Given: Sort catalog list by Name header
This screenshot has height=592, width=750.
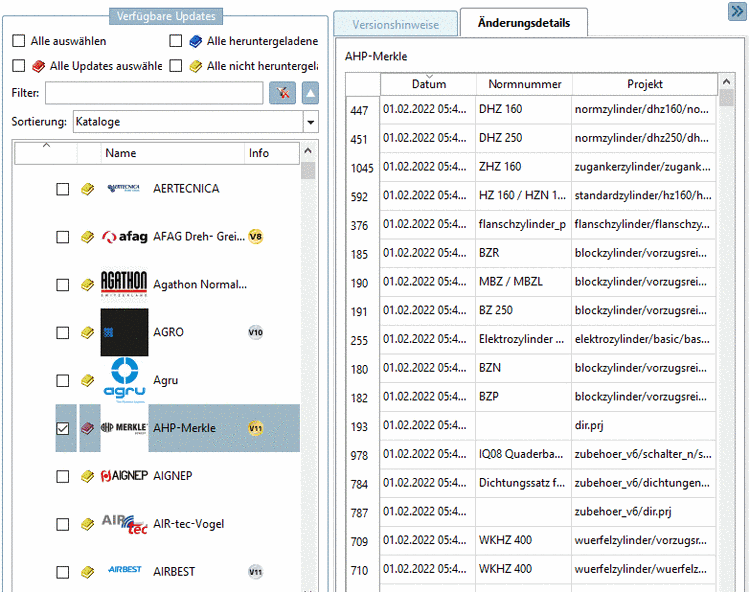Looking at the screenshot, I should pyautogui.click(x=172, y=153).
